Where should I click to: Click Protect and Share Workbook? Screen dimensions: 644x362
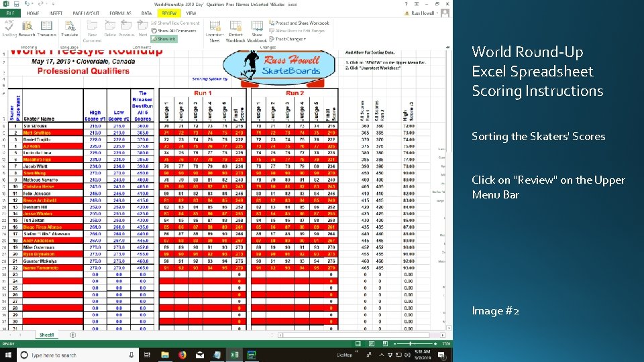299,23
